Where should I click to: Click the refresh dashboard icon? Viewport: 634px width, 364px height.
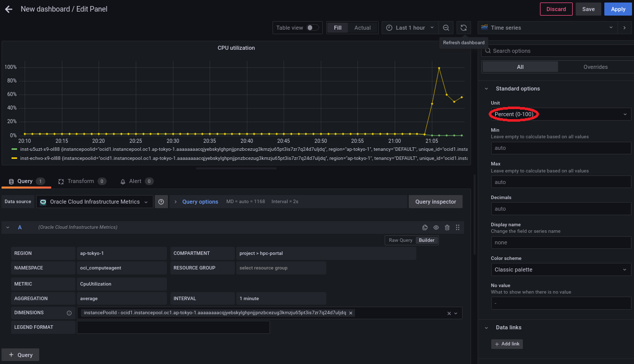pyautogui.click(x=464, y=28)
